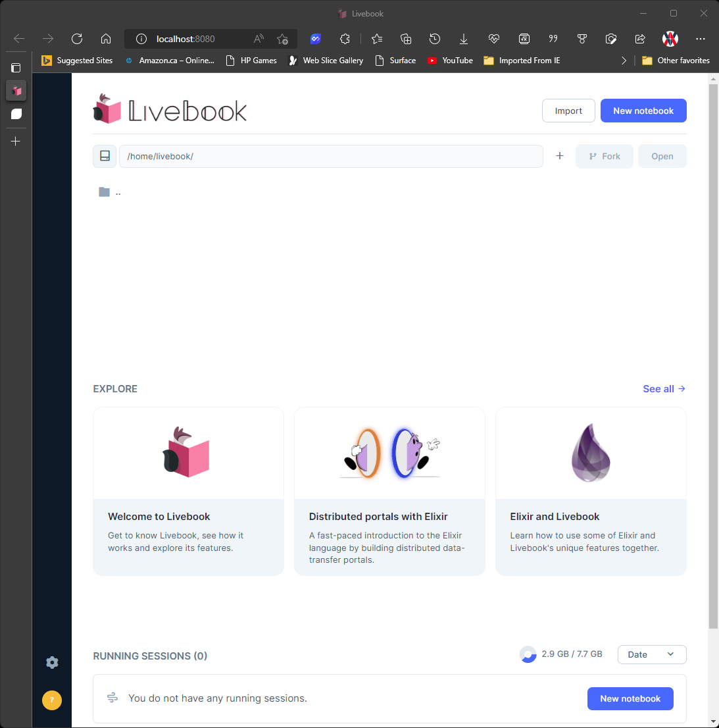Open the Collections icon in toolbar
The width and height of the screenshot is (719, 728).
(x=406, y=39)
